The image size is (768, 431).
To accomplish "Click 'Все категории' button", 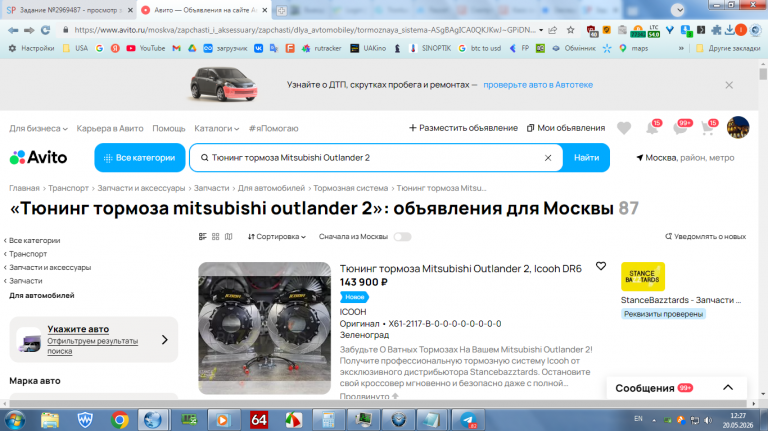I will coord(140,158).
